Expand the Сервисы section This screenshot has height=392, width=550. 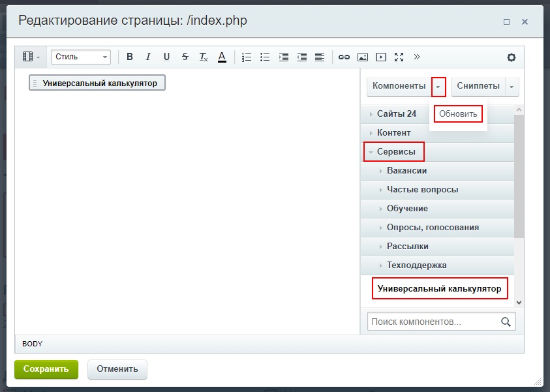(x=397, y=151)
